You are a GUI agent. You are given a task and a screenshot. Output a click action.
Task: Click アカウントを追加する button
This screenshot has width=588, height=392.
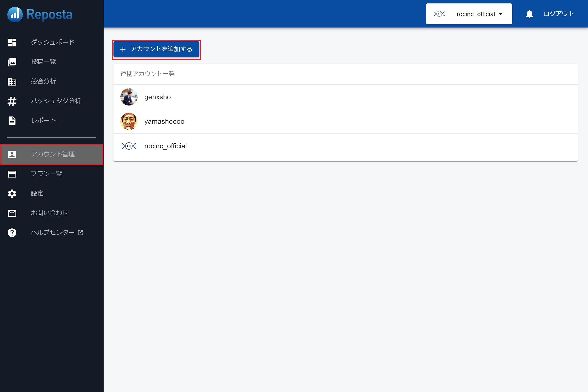(x=156, y=49)
